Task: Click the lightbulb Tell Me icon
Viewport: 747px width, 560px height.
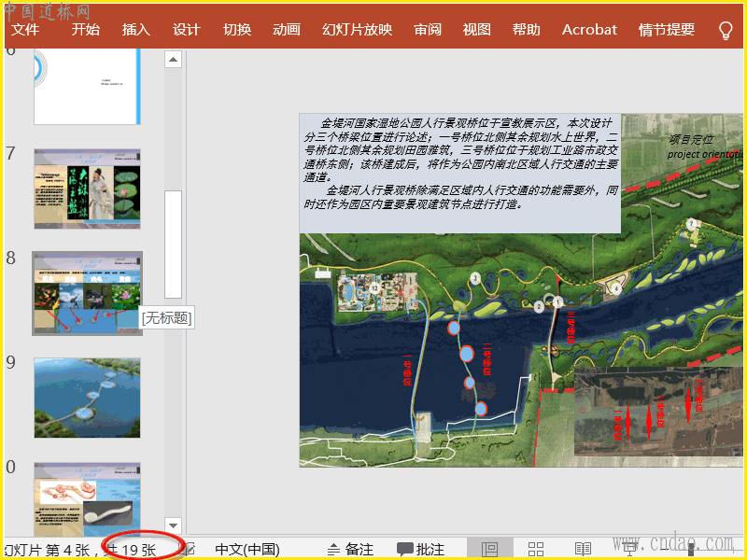Action: [x=726, y=31]
